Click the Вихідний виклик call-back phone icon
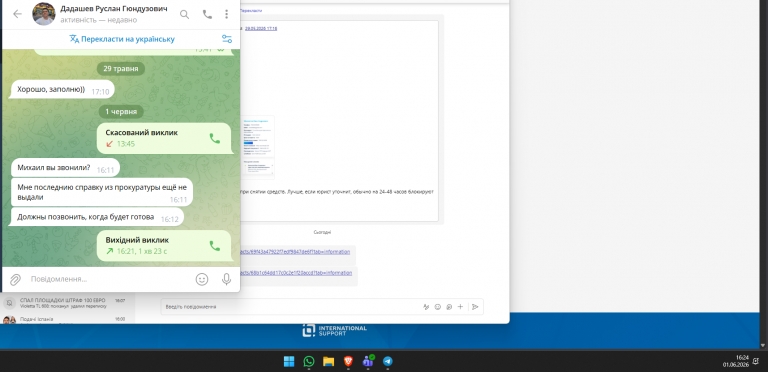This screenshot has width=768, height=372. [x=215, y=246]
